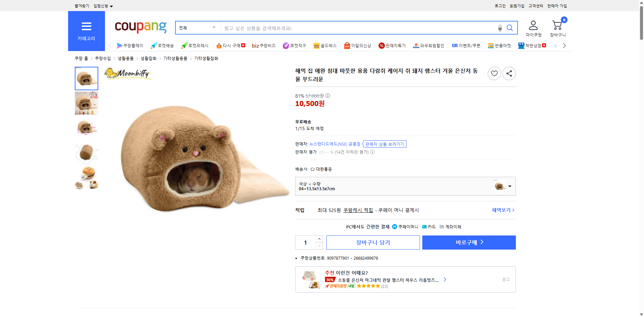Click the share icon next to the heart
644x317 pixels.
click(x=509, y=73)
